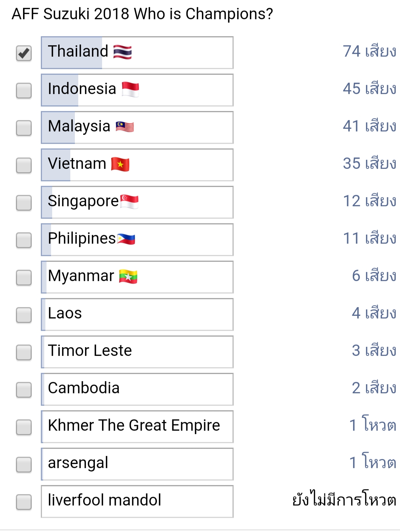This screenshot has width=400, height=532.
Task: Click the Myanmar flag icon
Action: [x=128, y=277]
